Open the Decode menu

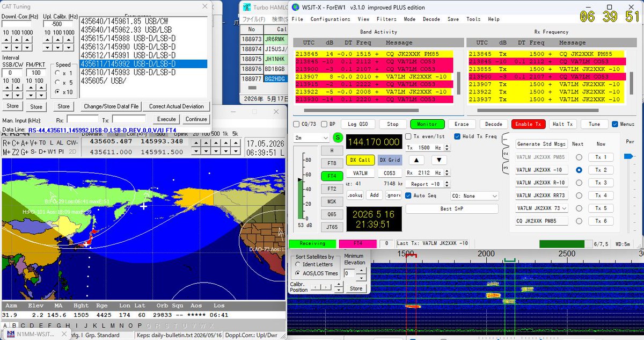click(x=431, y=19)
